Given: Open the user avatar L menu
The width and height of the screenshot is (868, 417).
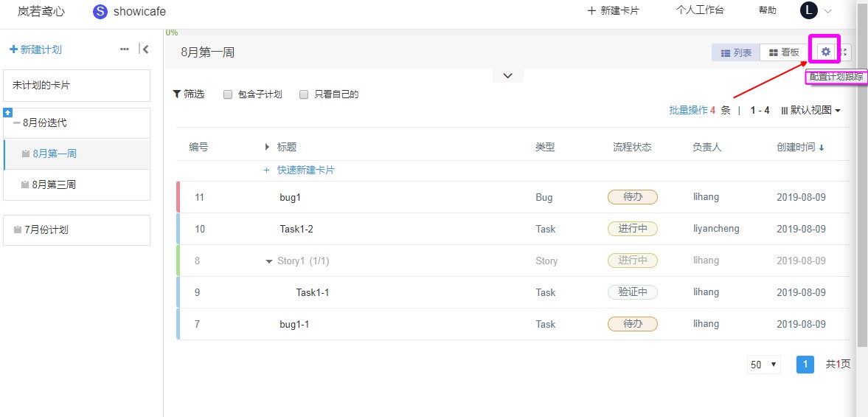Looking at the screenshot, I should pos(809,10).
